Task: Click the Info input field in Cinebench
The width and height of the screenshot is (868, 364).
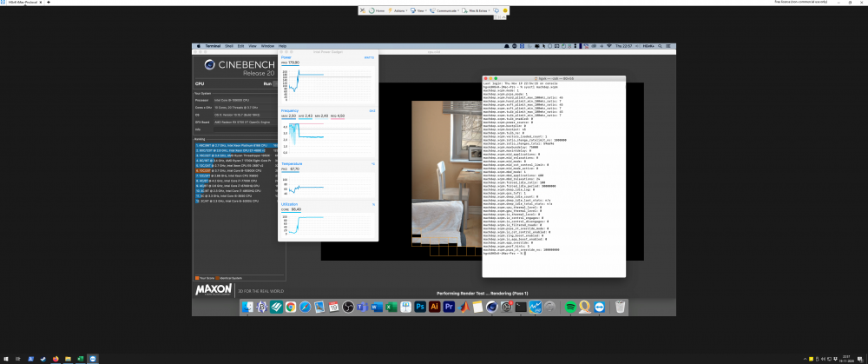Action: 246,129
